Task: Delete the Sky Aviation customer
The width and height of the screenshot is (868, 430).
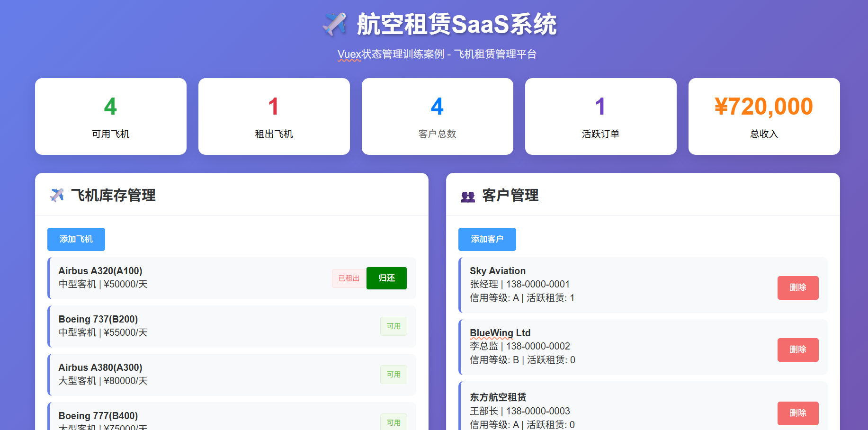Action: point(798,287)
